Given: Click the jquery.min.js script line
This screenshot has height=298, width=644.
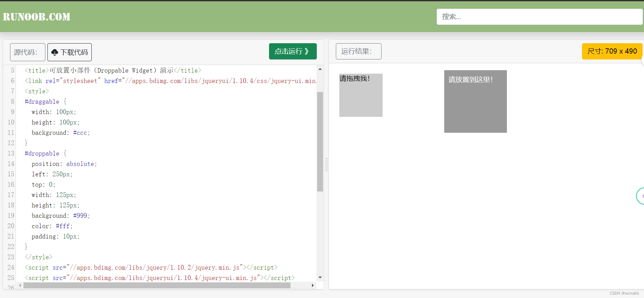Looking at the screenshot, I should click(151, 267).
